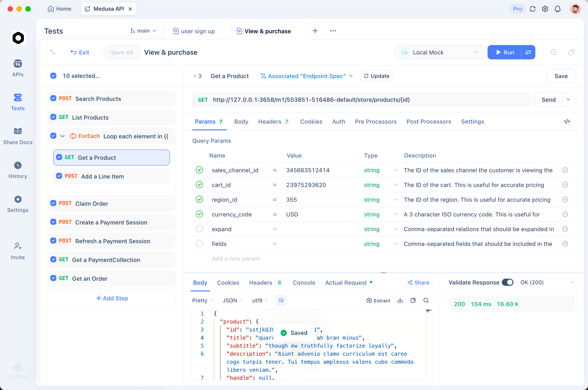The height and width of the screenshot is (390, 588).
Task: Open the Invite panel
Action: tap(18, 251)
